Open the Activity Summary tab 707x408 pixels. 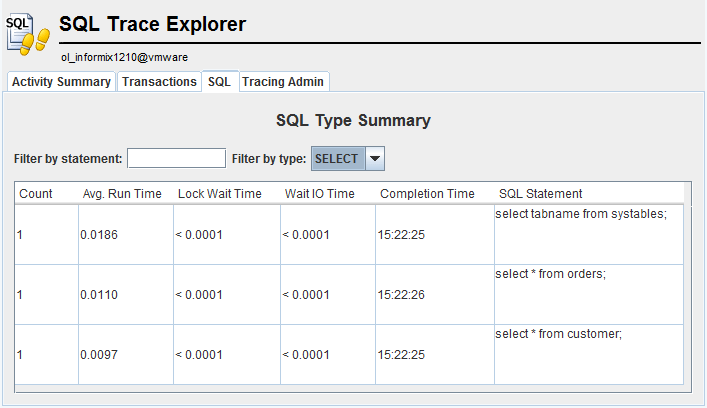click(x=61, y=82)
